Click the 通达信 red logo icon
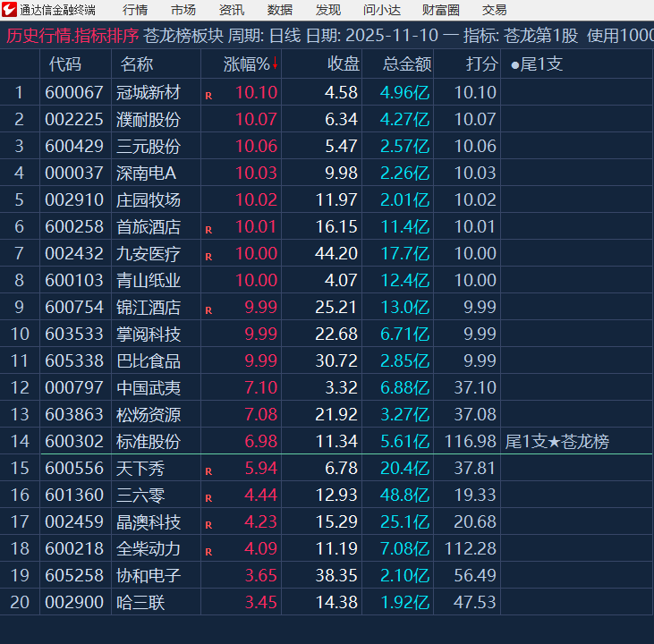This screenshot has height=644, width=654. click(x=9, y=10)
